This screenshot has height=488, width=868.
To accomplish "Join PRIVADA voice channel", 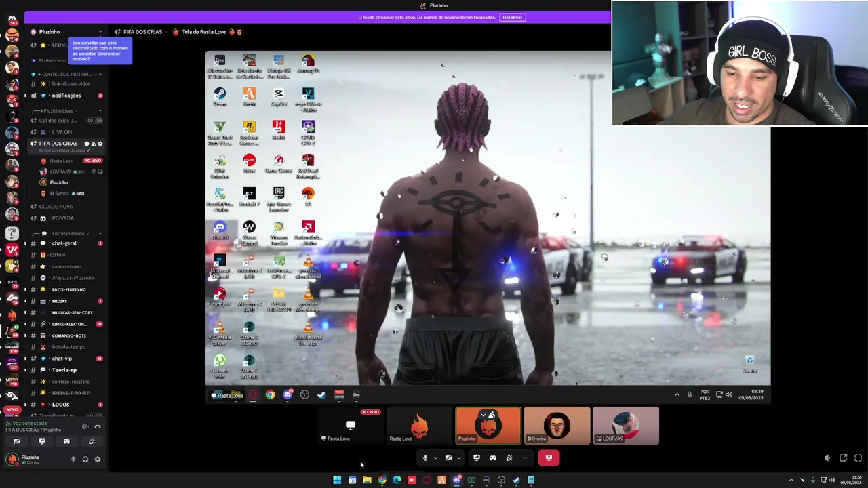I will [x=65, y=218].
